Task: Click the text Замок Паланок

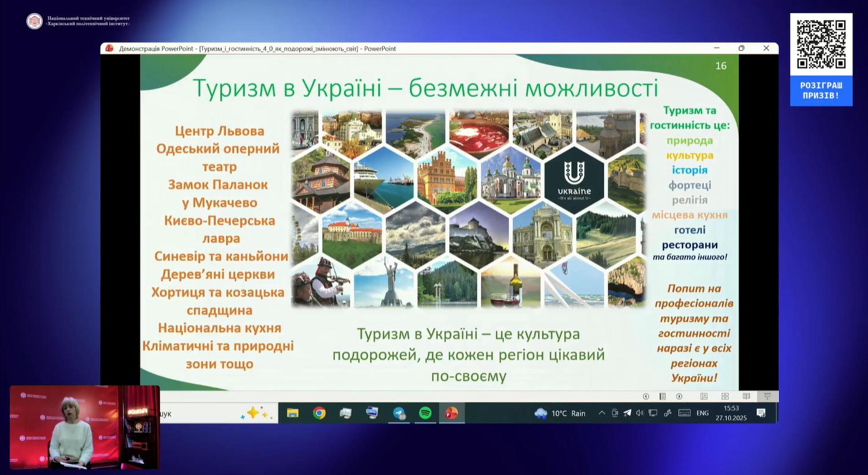Action: coord(218,185)
